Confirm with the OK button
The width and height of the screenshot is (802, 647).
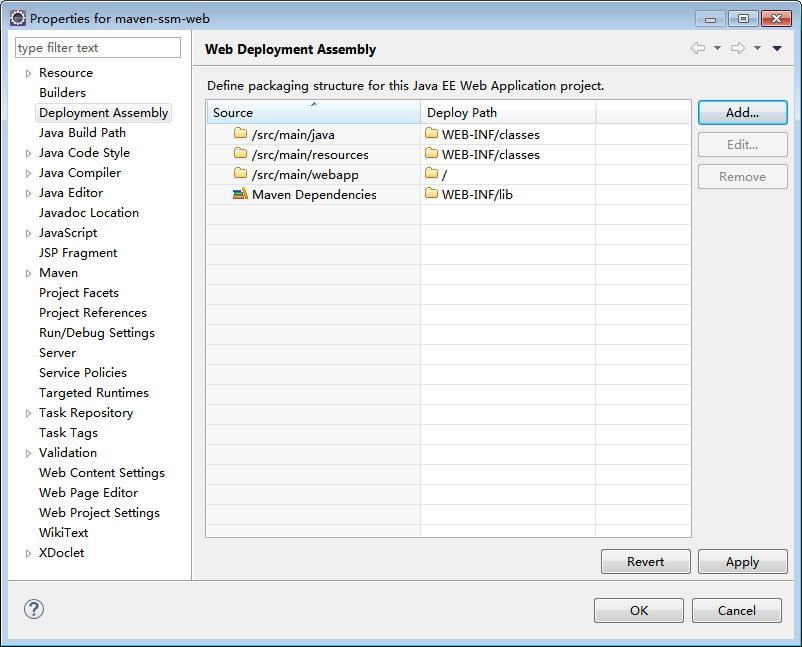pyautogui.click(x=639, y=611)
